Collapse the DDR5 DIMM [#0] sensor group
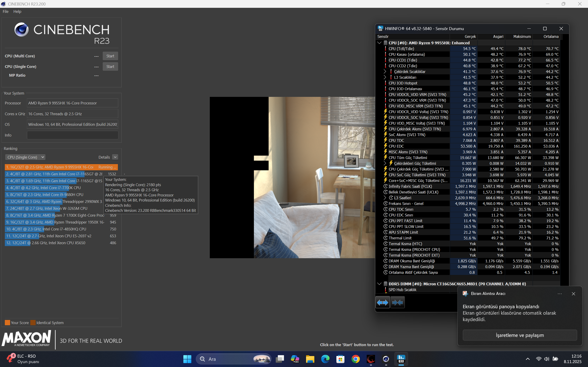This screenshot has width=588, height=367. 379,284
